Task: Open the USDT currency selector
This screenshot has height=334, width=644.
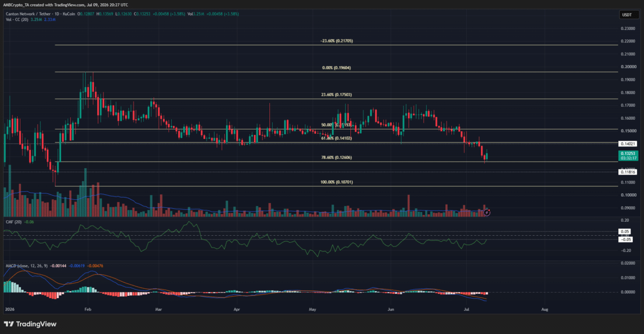Action: click(x=628, y=16)
